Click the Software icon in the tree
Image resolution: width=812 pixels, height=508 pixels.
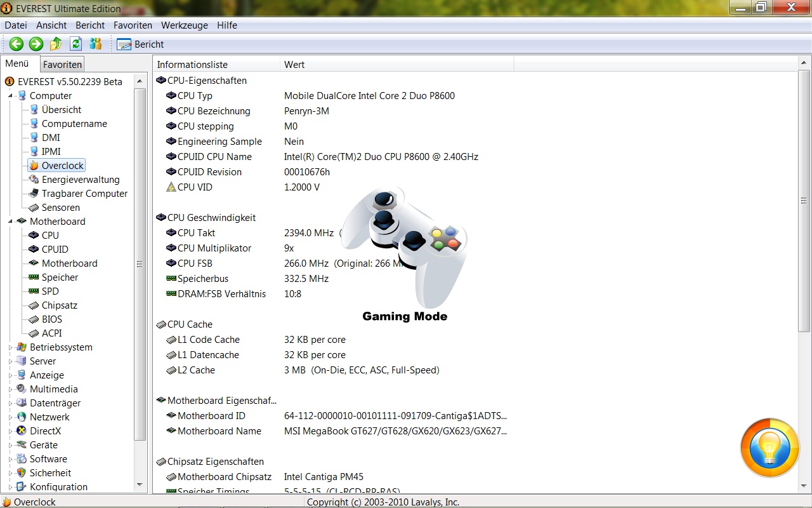click(22, 459)
